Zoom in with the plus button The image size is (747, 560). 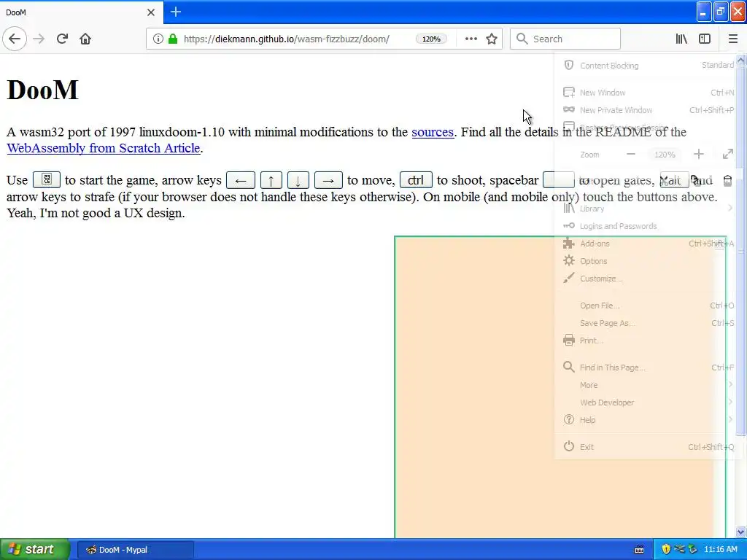pos(698,155)
